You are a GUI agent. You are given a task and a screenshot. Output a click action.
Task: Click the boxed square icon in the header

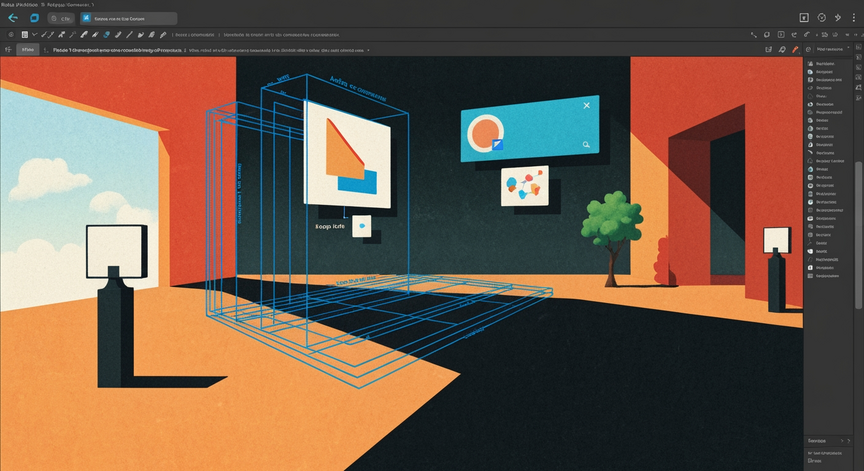[804, 18]
